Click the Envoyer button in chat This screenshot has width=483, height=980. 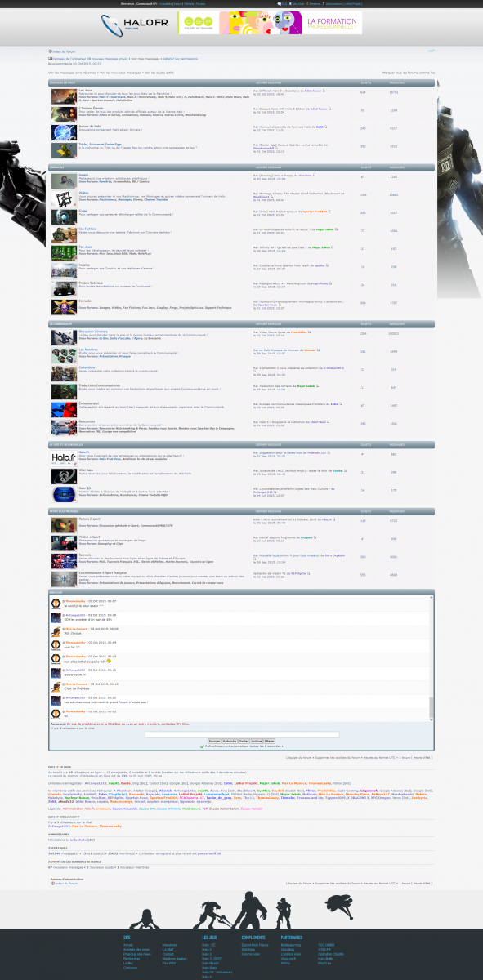coord(215,741)
